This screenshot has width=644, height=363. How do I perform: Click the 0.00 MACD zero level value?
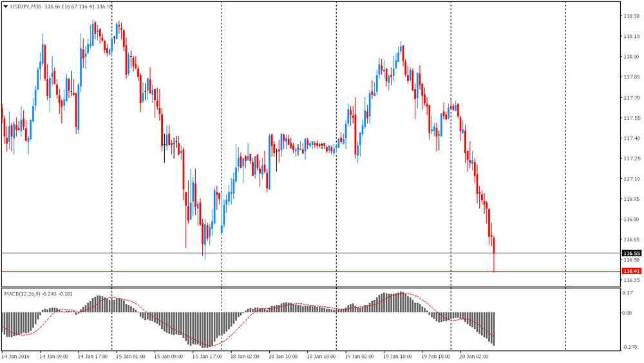tap(627, 313)
